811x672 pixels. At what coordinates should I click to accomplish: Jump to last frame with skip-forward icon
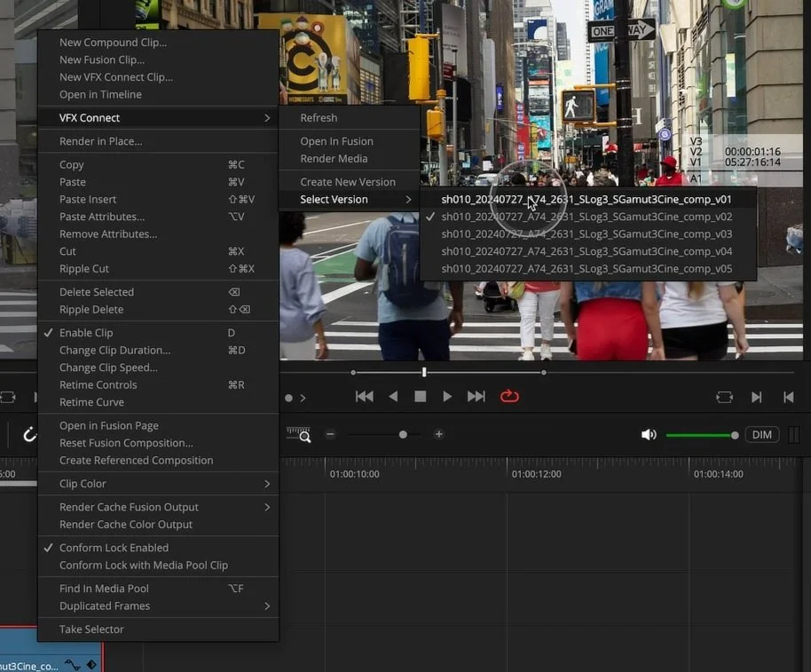[476, 397]
